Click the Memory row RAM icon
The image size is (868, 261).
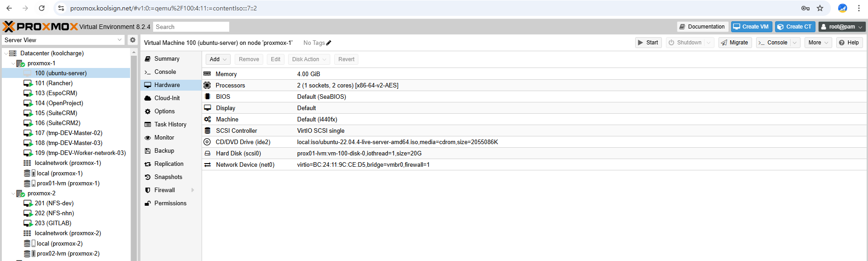click(207, 74)
